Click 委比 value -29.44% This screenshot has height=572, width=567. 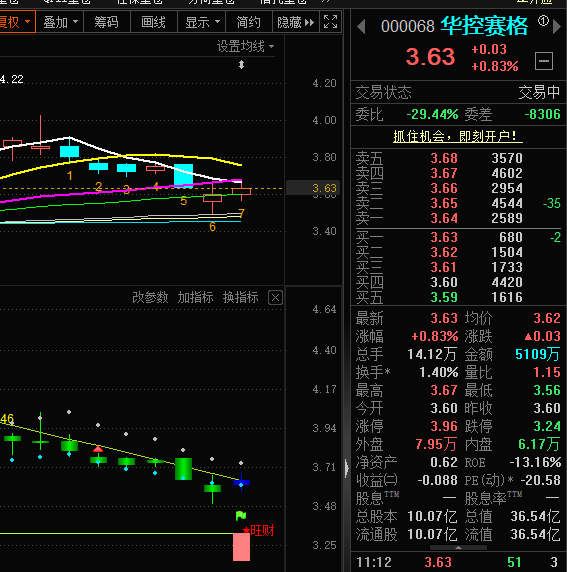coord(432,115)
